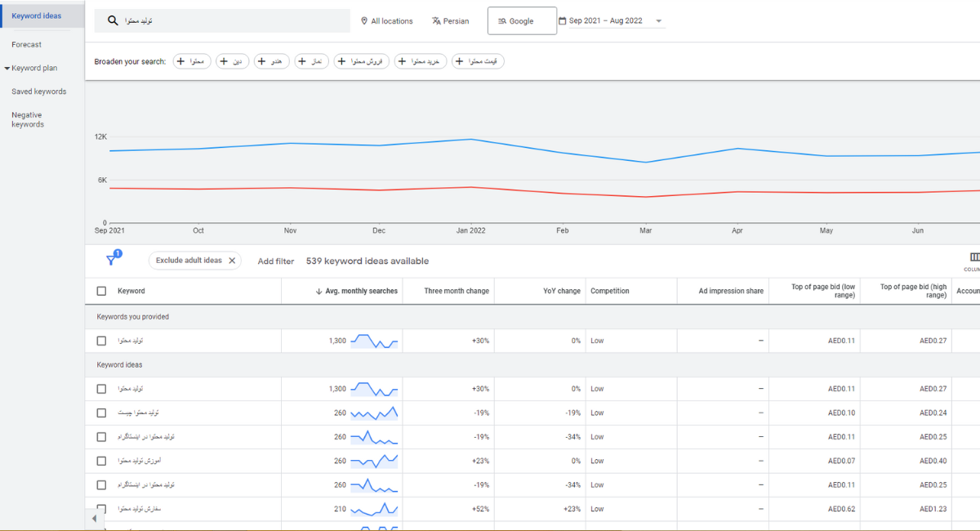Click the location pin icon beside All locations
Screen dimensions: 980x531
coord(364,21)
